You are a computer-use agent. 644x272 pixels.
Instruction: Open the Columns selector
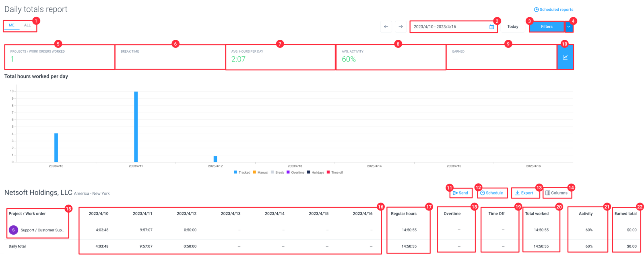(x=557, y=193)
